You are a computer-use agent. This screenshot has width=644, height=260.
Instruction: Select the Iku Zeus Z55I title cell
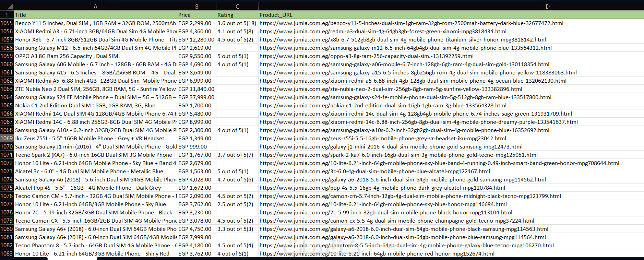click(x=95, y=138)
